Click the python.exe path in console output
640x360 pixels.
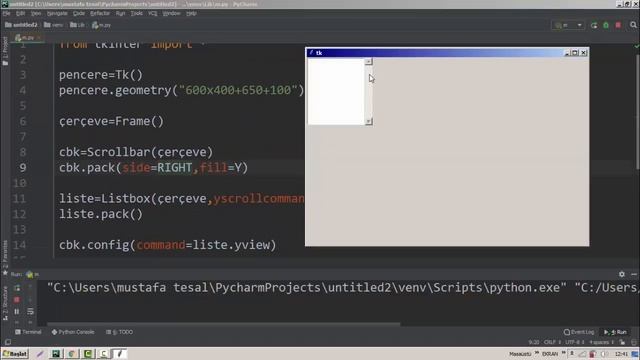click(307, 288)
